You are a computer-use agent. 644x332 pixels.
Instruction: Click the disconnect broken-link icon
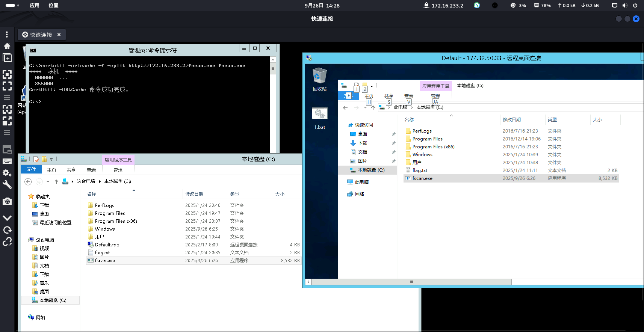coord(7,241)
